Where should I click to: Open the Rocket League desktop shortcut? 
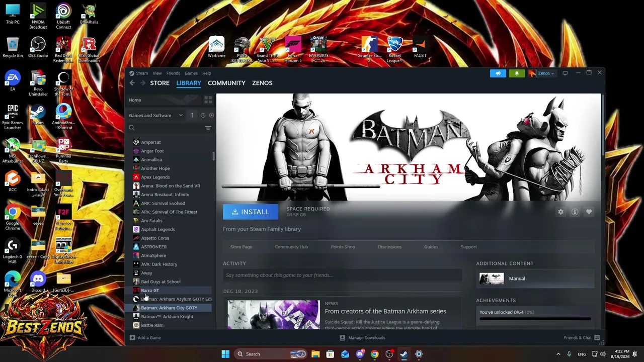click(x=395, y=50)
